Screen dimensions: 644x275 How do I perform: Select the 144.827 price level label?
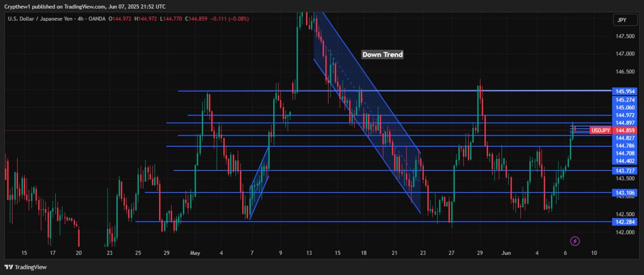pos(626,138)
